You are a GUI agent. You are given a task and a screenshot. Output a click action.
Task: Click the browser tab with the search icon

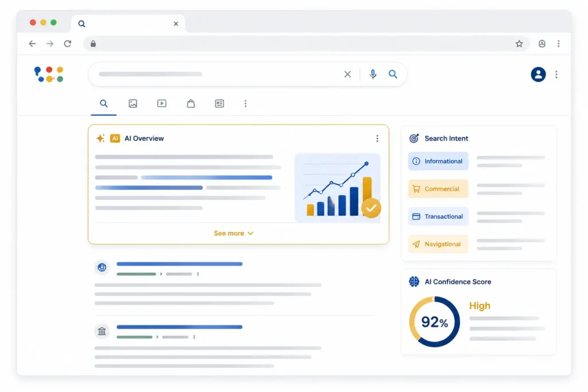[127, 24]
